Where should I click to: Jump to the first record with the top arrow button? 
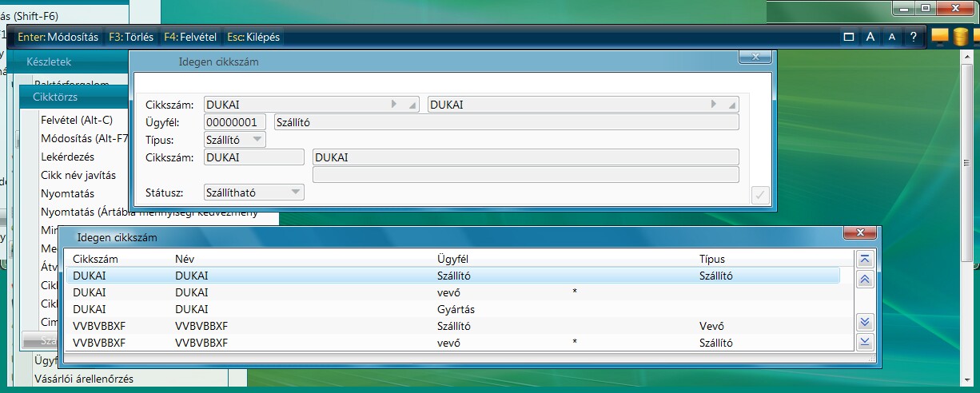(864, 259)
